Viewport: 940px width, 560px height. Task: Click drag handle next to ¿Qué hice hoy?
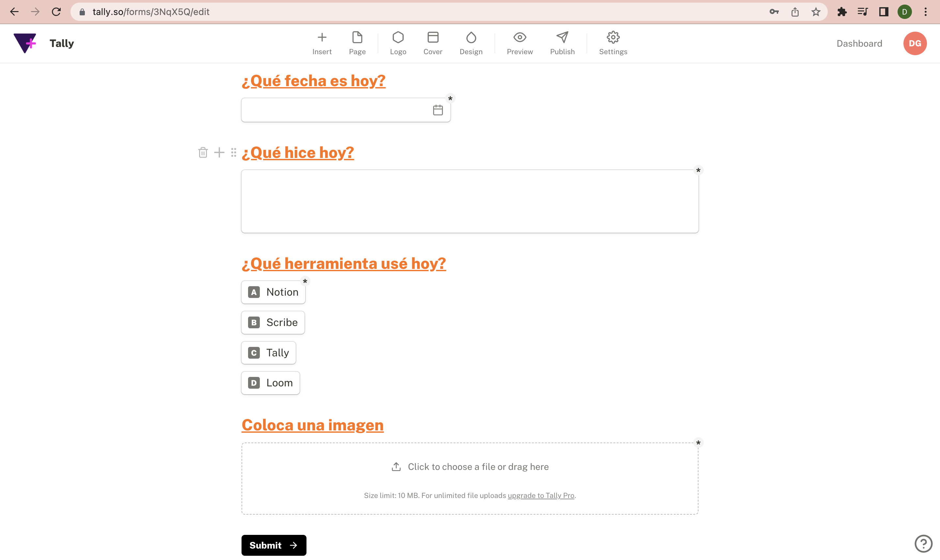[x=234, y=152]
